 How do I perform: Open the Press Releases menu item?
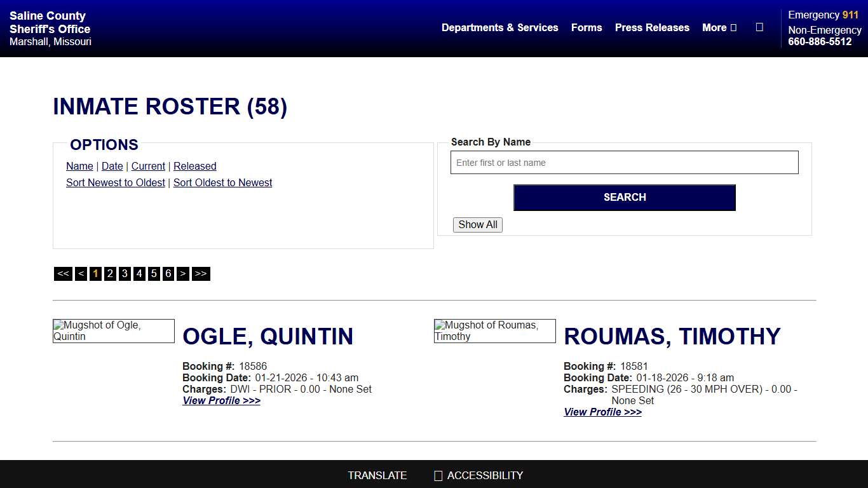(x=652, y=27)
